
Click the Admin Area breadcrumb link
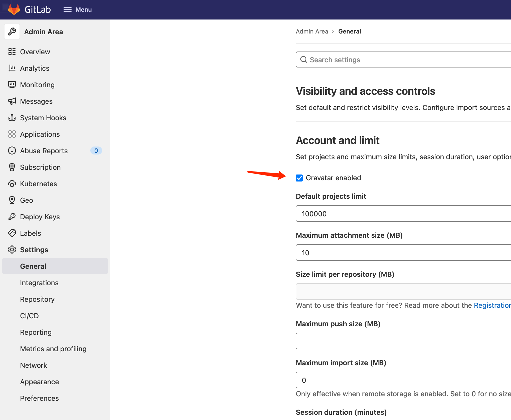(x=312, y=31)
